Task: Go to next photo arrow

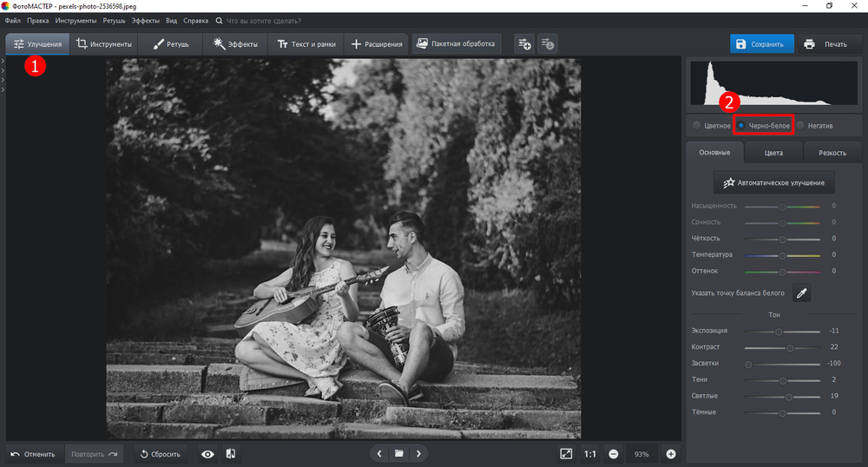Action: 418,454
